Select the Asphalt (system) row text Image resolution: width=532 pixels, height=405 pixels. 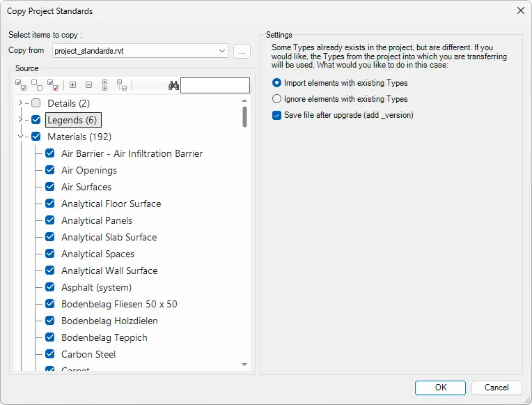click(x=96, y=287)
